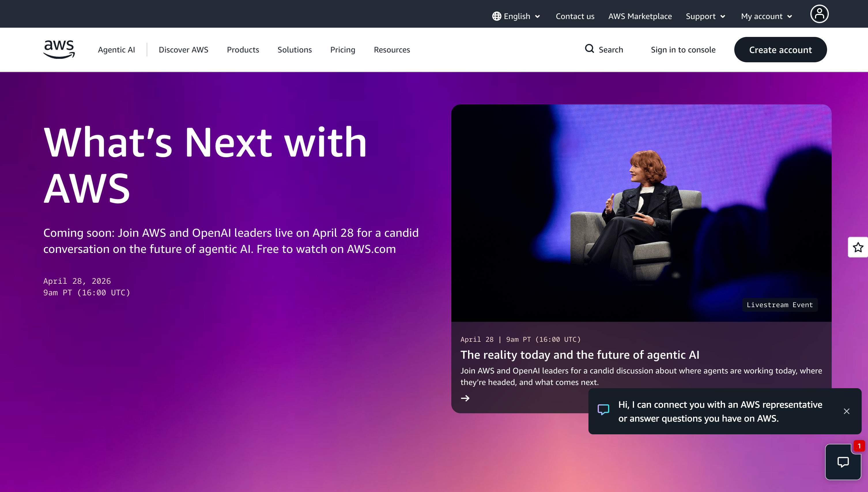Open the event title about agentic AI
The height and width of the screenshot is (492, 868).
click(x=580, y=355)
